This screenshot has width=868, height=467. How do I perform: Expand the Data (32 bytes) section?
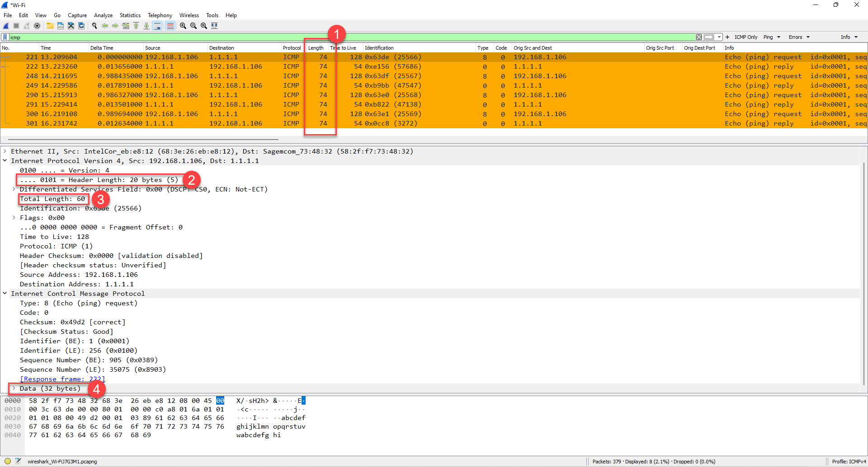click(x=14, y=388)
